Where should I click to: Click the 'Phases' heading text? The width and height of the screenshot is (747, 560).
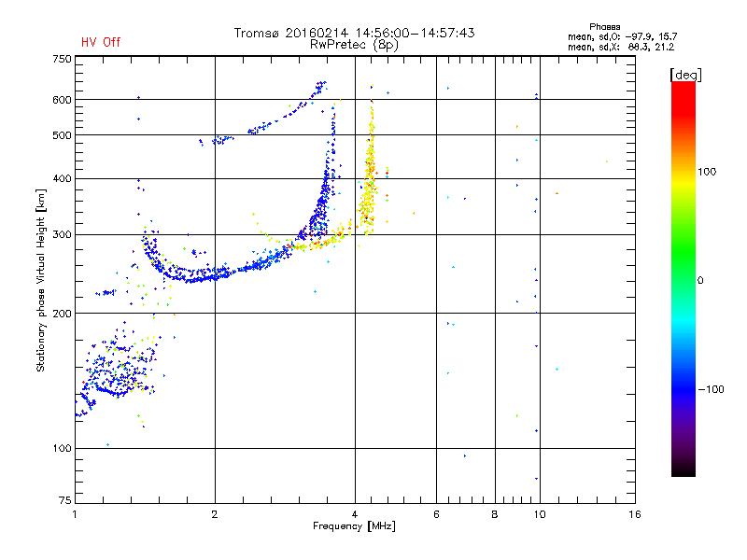pyautogui.click(x=604, y=27)
